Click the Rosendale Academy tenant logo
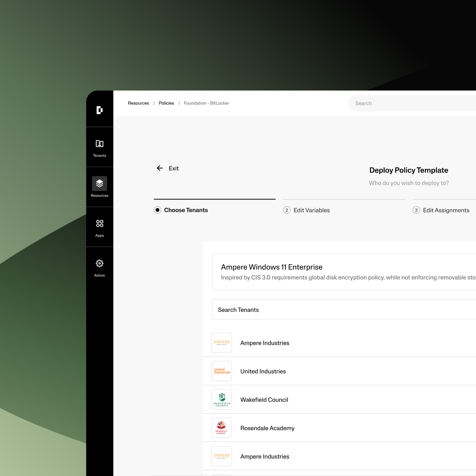 pyautogui.click(x=222, y=428)
